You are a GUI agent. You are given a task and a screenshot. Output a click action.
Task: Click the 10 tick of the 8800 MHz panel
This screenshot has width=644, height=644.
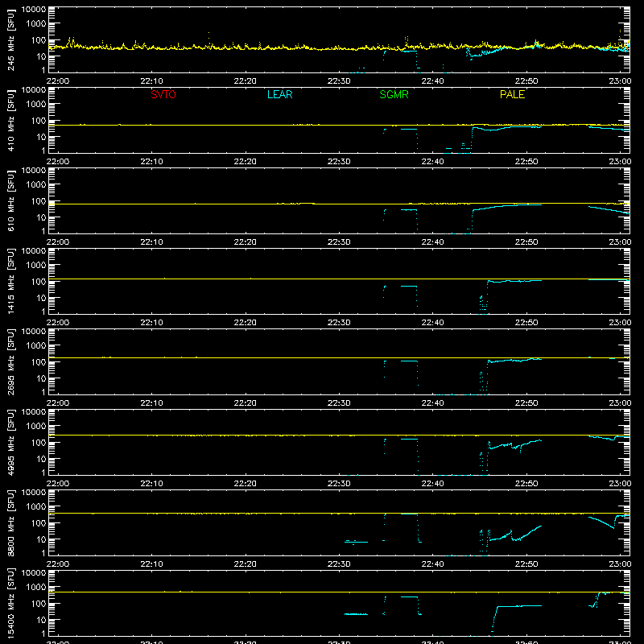pyautogui.click(x=41, y=539)
